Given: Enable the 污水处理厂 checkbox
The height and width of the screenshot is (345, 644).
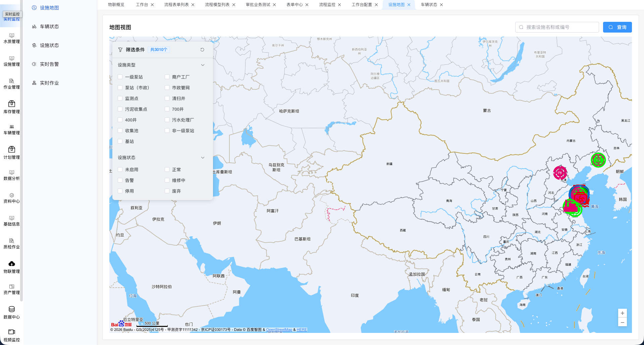Looking at the screenshot, I should click(x=167, y=120).
